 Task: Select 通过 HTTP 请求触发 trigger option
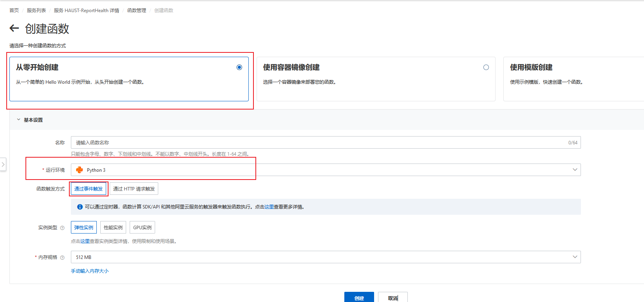134,189
